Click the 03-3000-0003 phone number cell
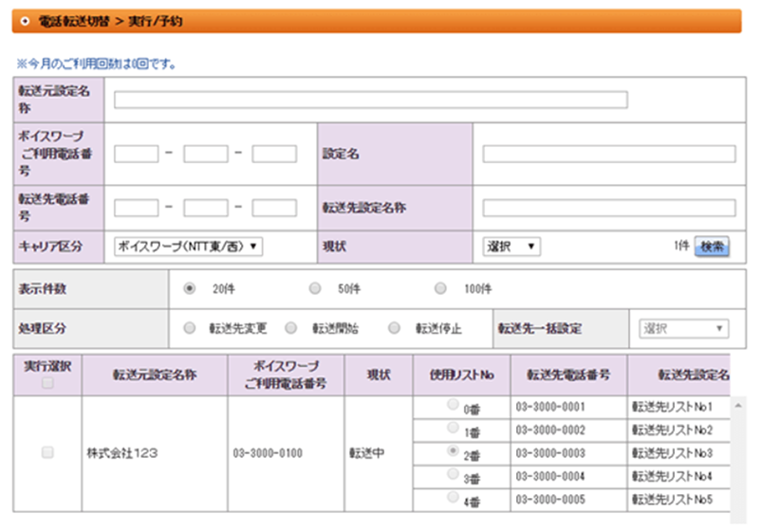The image size is (760, 532). (x=568, y=453)
